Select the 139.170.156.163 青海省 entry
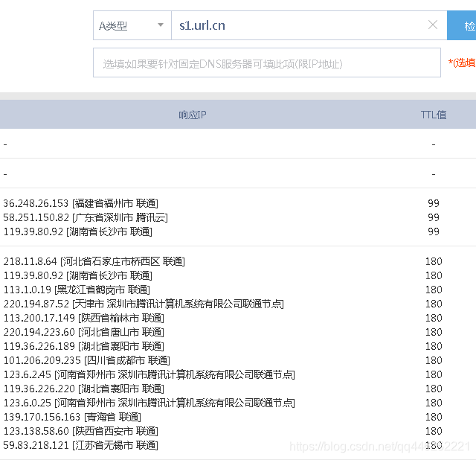Image resolution: width=476 pixels, height=460 pixels. tap(71, 417)
